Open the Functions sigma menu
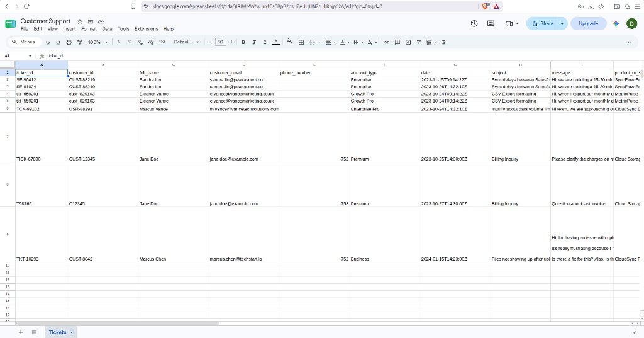This screenshot has height=338, width=644. pyautogui.click(x=443, y=42)
